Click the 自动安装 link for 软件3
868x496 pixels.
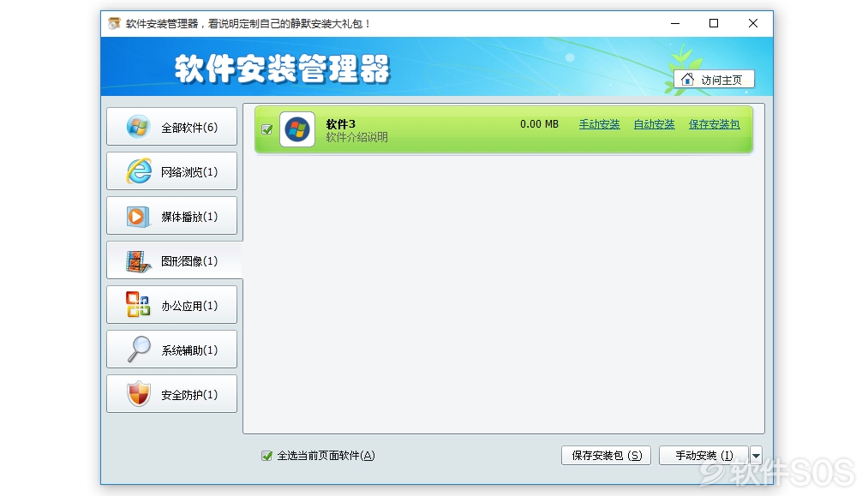655,124
